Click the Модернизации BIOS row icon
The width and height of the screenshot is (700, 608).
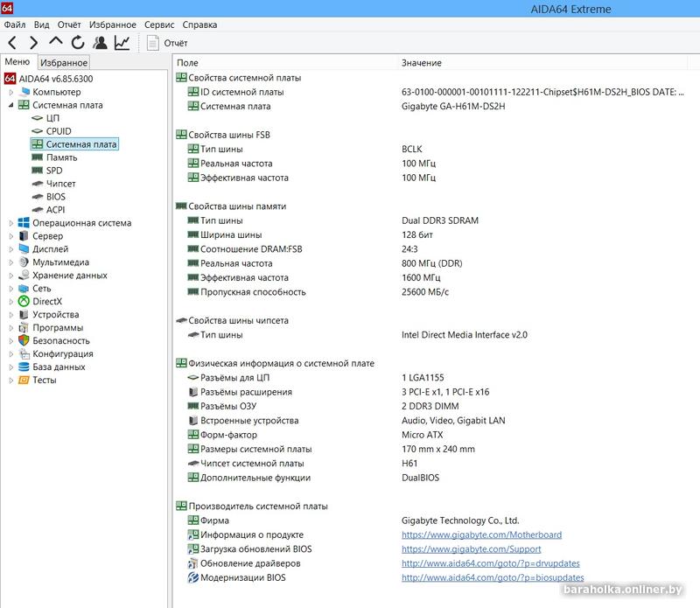(192, 577)
